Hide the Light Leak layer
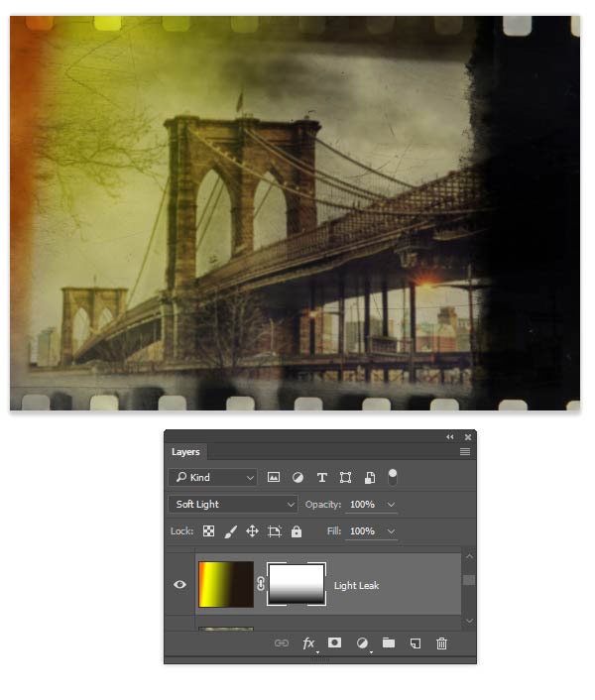 click(179, 584)
